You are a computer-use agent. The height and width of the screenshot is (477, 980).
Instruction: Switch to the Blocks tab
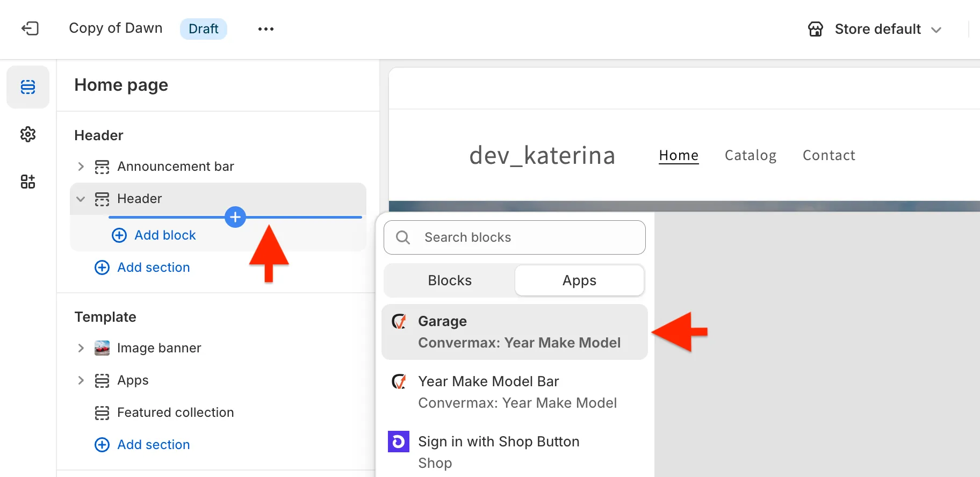click(x=450, y=280)
